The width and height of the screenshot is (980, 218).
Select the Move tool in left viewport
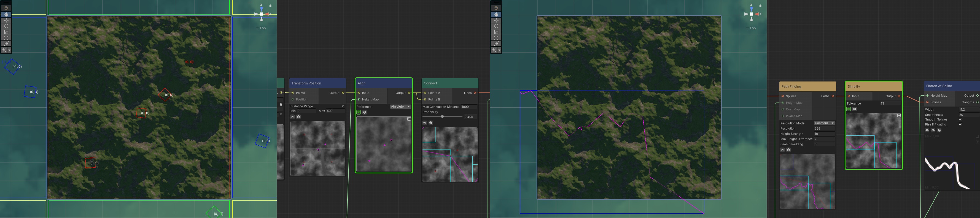coord(6,21)
